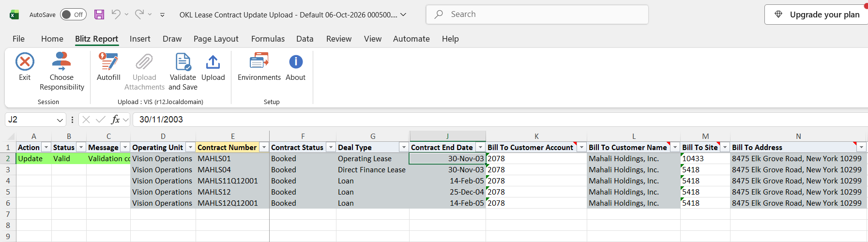
Task: Click the Excel app icon
Action: (15, 15)
